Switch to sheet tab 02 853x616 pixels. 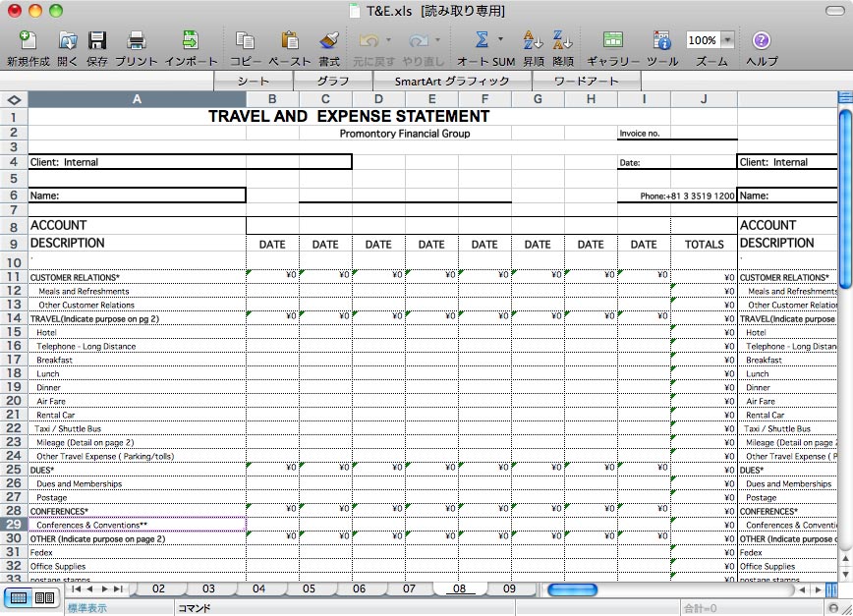[x=158, y=588]
